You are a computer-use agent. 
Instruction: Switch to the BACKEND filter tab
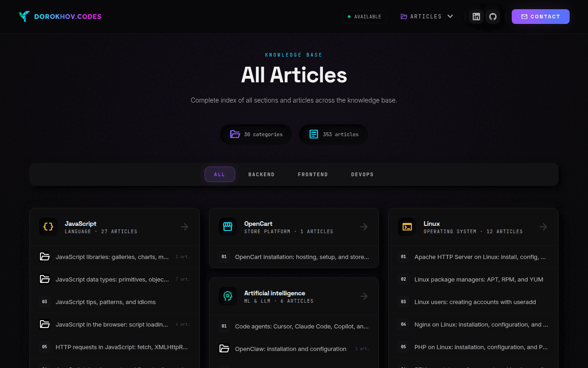coord(261,174)
